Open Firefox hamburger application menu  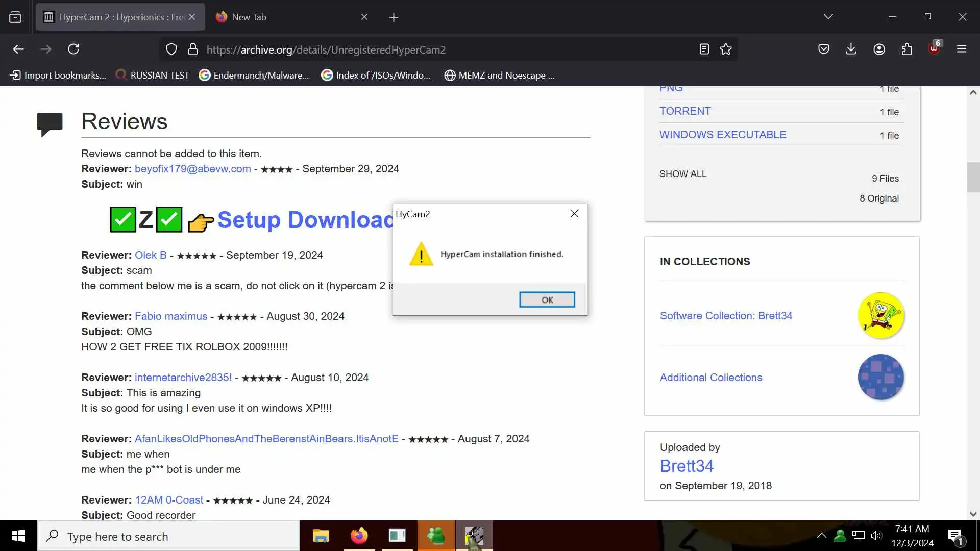(962, 49)
